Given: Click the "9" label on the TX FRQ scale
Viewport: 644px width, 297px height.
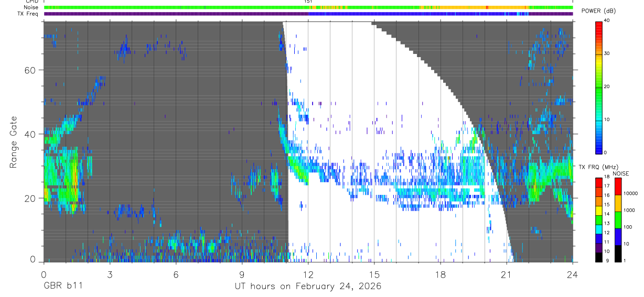Looking at the screenshot, I should [607, 261].
